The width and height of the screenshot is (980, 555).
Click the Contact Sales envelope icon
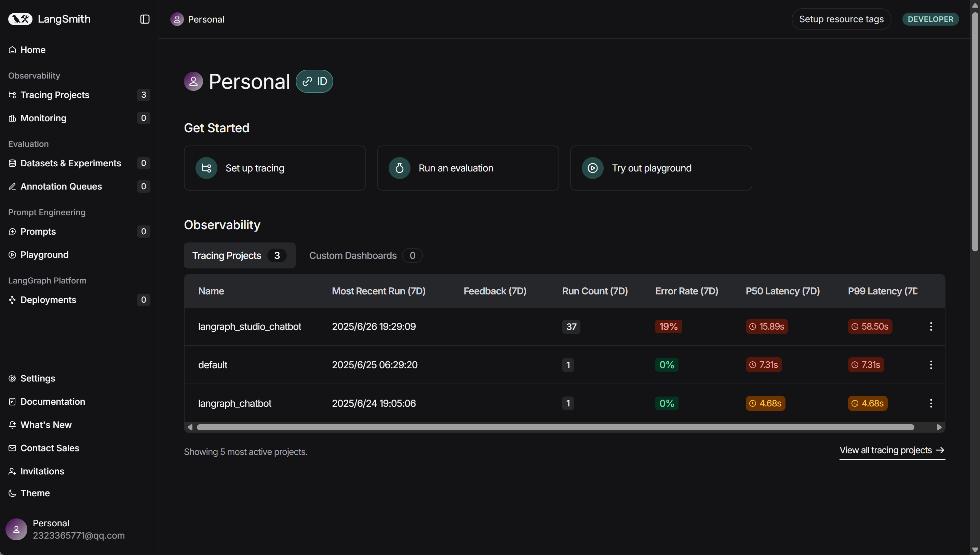[12, 448]
